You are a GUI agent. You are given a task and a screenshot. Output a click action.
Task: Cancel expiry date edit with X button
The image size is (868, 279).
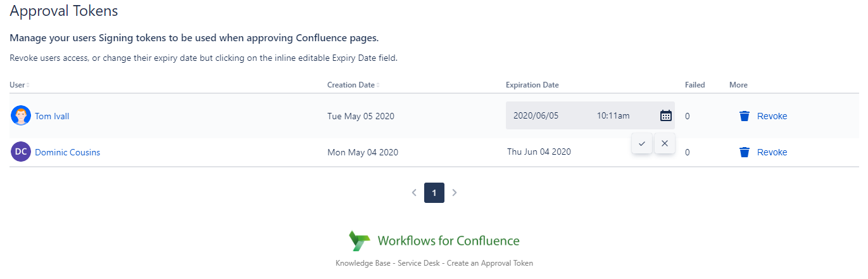click(x=664, y=143)
